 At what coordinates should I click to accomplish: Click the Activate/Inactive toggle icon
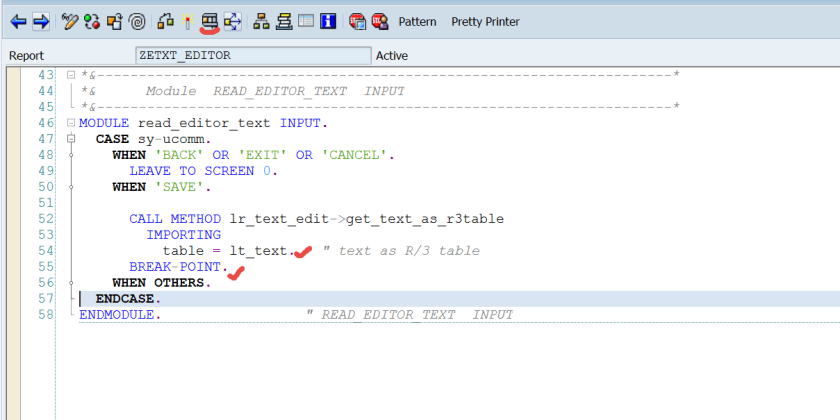[92, 20]
